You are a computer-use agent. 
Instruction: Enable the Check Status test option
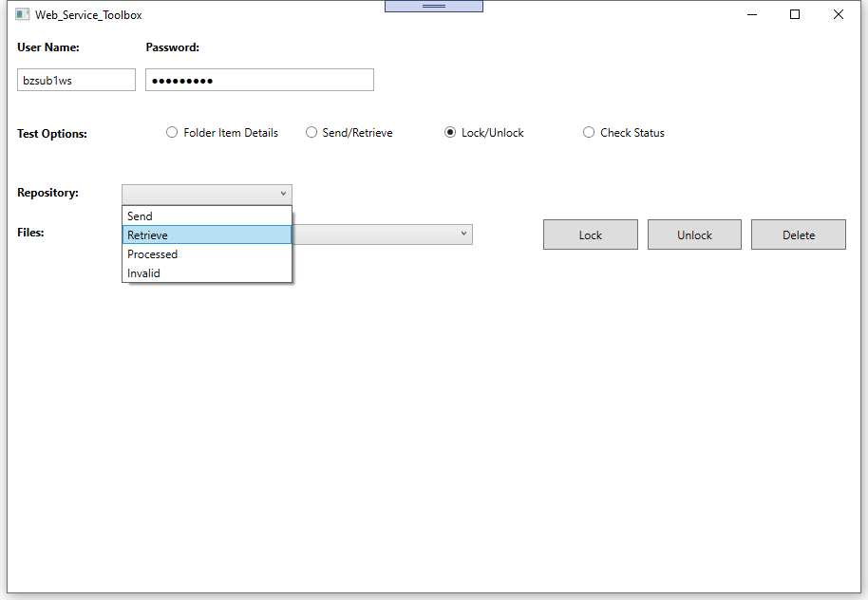pos(589,133)
